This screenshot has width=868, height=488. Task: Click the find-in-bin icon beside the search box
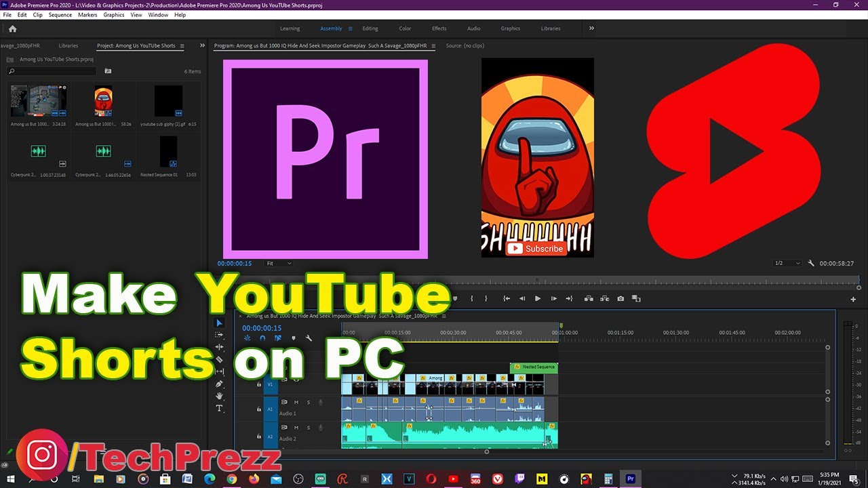[108, 70]
